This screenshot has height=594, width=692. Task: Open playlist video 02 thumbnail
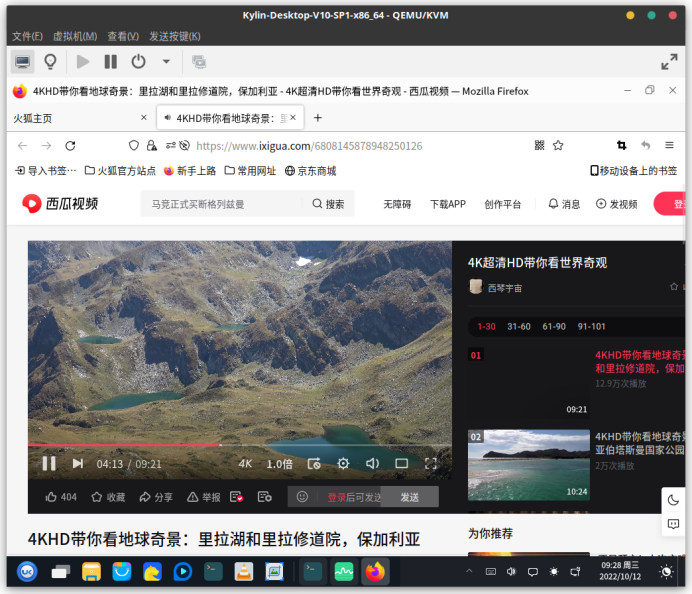click(529, 465)
